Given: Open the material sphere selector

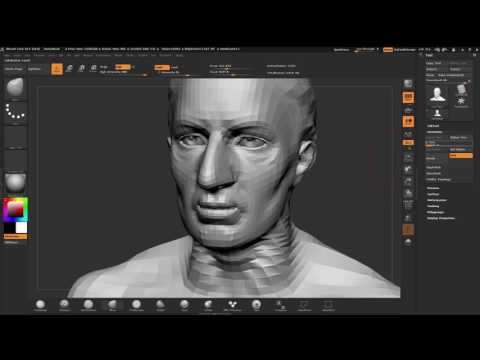Looking at the screenshot, I should [x=15, y=183].
